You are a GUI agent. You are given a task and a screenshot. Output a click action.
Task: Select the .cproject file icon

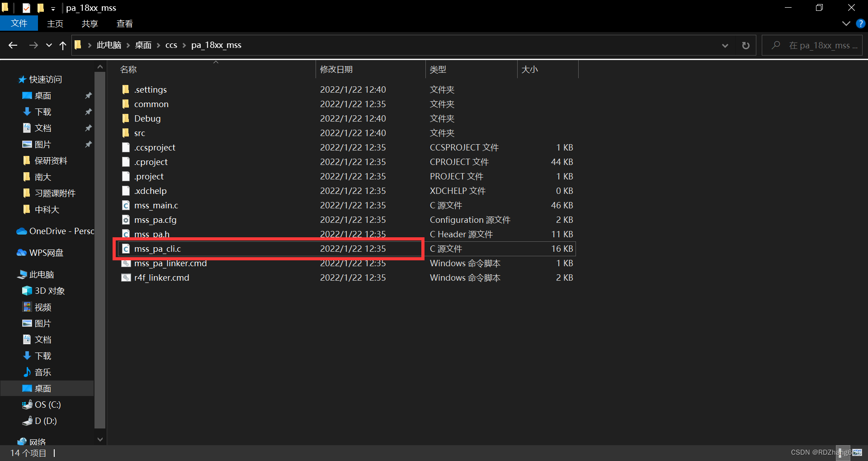pos(126,162)
